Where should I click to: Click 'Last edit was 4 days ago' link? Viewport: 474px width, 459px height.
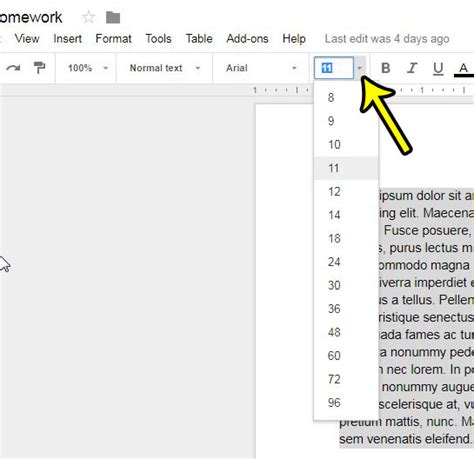[x=387, y=39]
